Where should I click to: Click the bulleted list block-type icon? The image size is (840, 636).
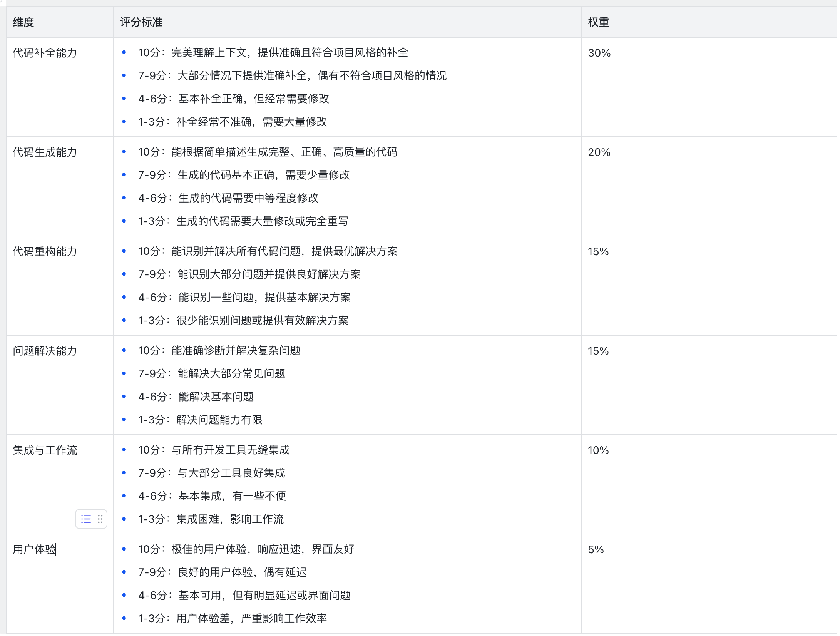point(86,519)
